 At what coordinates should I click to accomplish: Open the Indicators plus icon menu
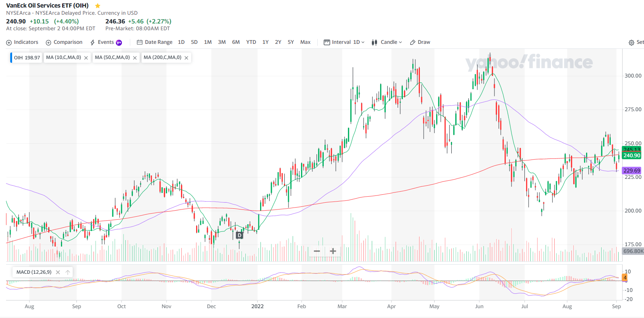(x=9, y=42)
